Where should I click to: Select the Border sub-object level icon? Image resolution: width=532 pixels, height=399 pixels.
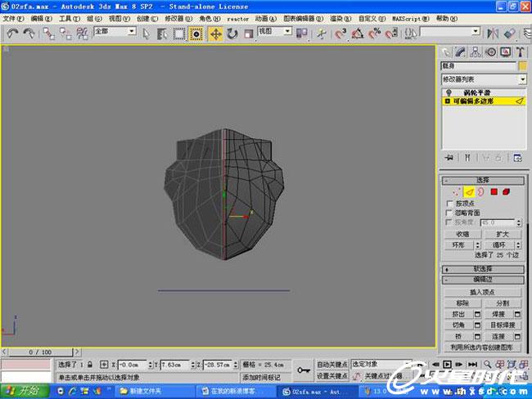[x=481, y=192]
